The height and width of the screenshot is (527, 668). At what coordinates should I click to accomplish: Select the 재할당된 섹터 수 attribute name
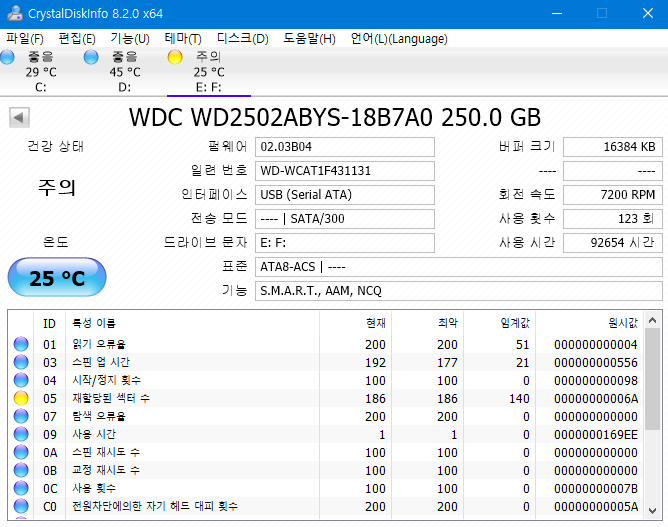(111, 398)
